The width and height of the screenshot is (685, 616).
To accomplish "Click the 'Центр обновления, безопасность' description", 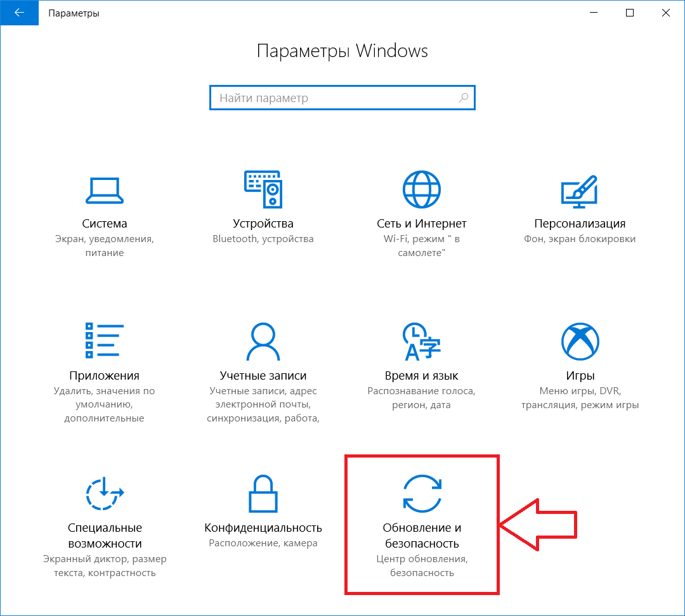I will point(422,566).
